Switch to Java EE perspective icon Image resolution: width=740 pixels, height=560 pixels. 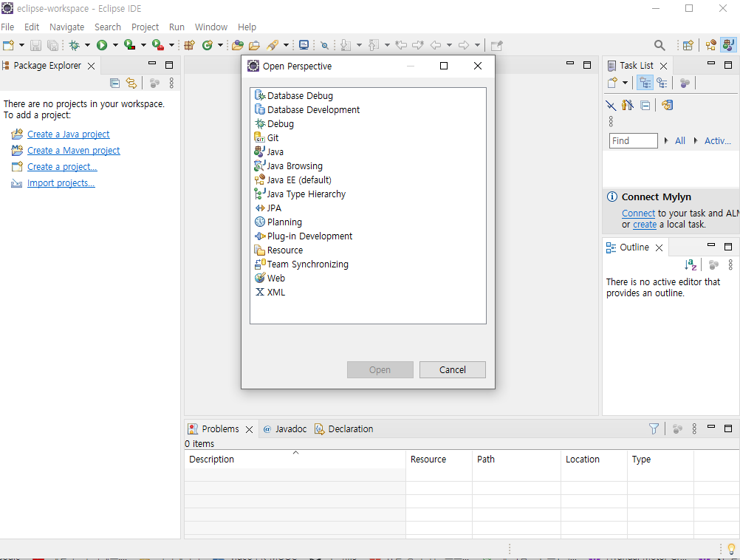pyautogui.click(x=710, y=45)
